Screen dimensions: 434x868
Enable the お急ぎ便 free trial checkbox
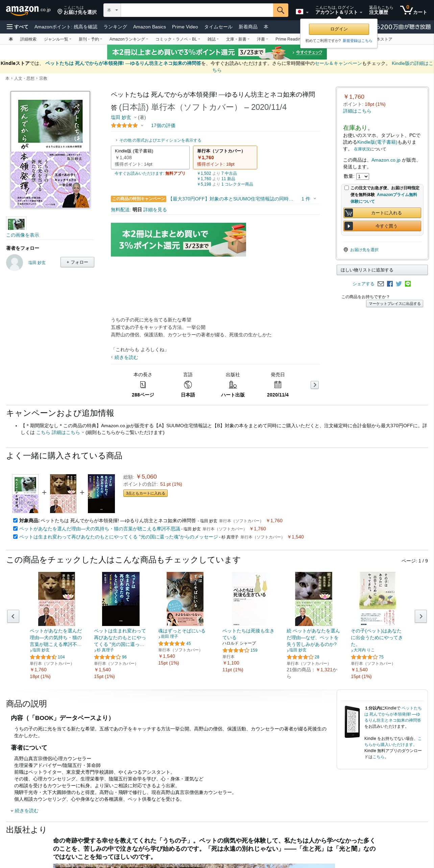click(x=346, y=188)
